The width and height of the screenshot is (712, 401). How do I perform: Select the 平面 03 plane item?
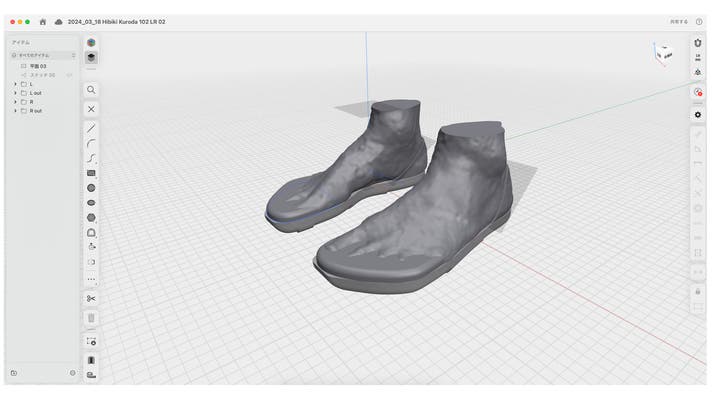pyautogui.click(x=38, y=66)
